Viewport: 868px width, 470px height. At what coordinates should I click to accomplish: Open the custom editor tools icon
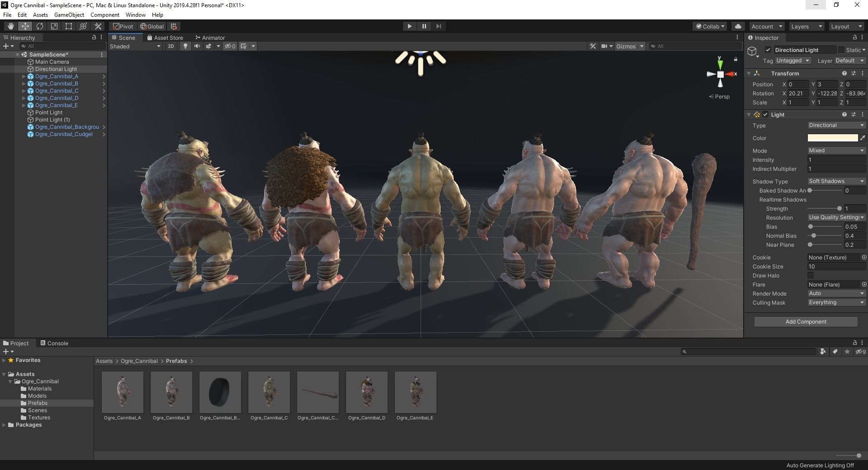tap(98, 26)
